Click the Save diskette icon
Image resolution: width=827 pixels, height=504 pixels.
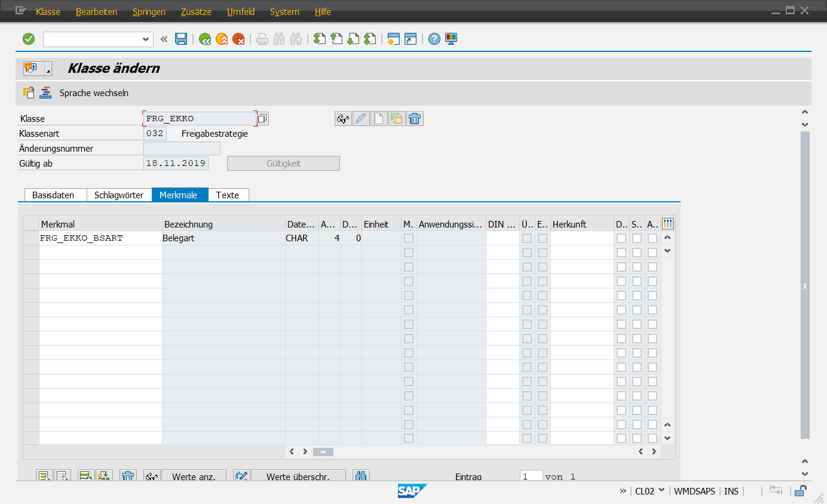point(181,39)
